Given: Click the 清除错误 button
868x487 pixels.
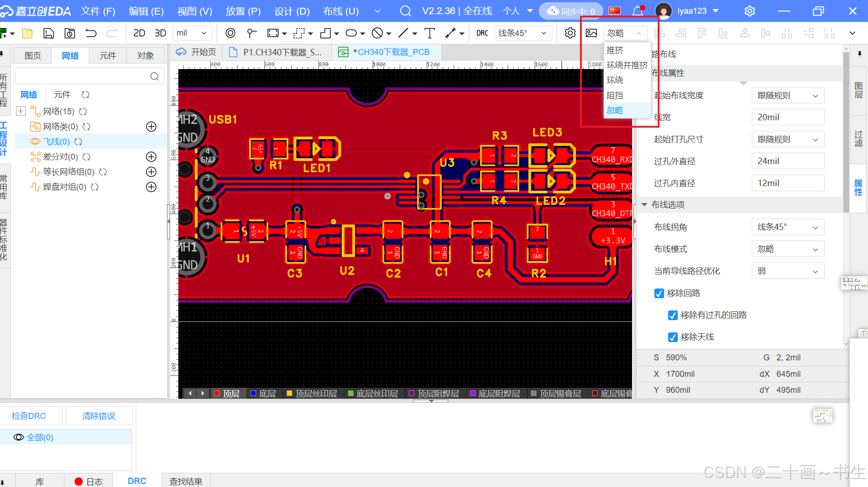Looking at the screenshot, I should [x=99, y=416].
